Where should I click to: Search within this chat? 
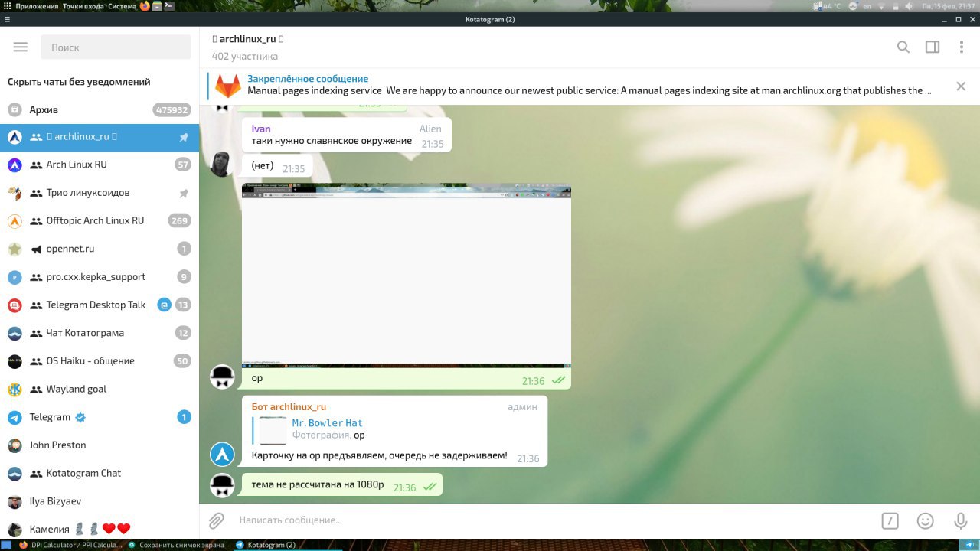903,47
